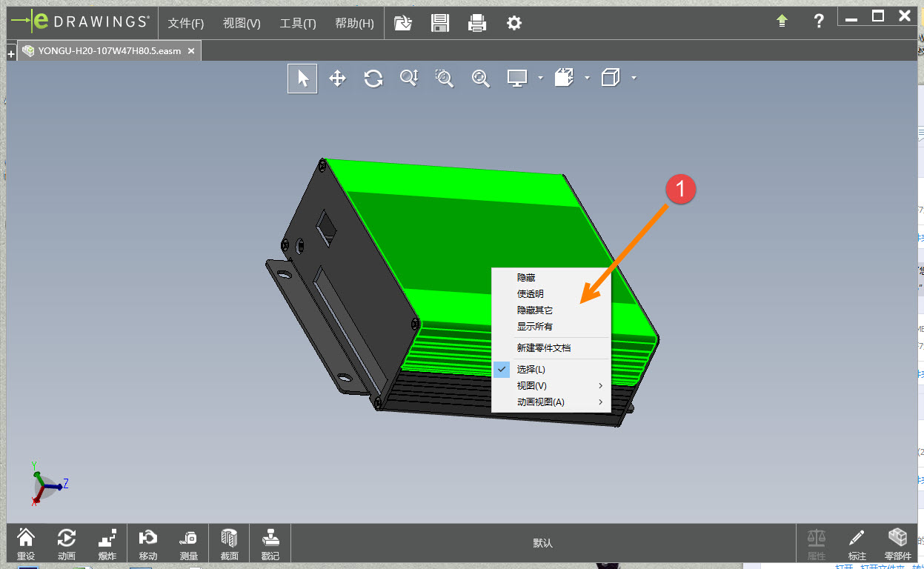Viewport: 924px width, 569px height.
Task: Open the 文件(F) menu
Action: pyautogui.click(x=185, y=23)
